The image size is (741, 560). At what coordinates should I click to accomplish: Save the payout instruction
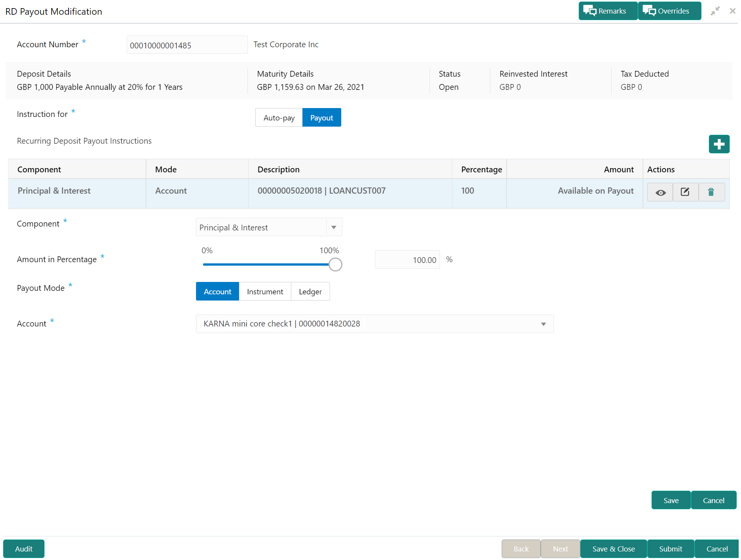(x=671, y=500)
